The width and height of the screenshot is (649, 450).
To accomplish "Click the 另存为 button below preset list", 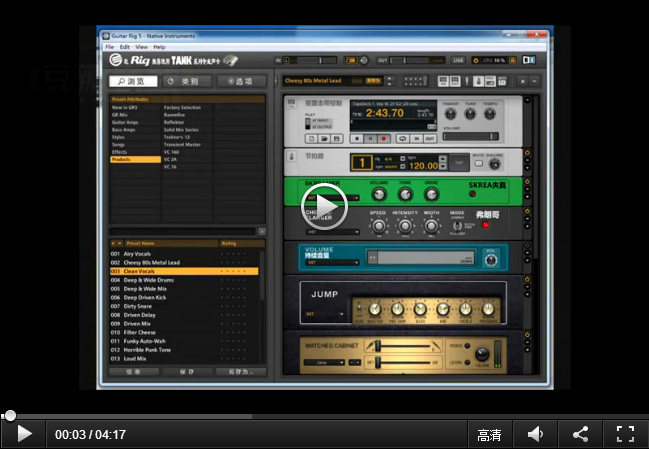I will tap(241, 372).
